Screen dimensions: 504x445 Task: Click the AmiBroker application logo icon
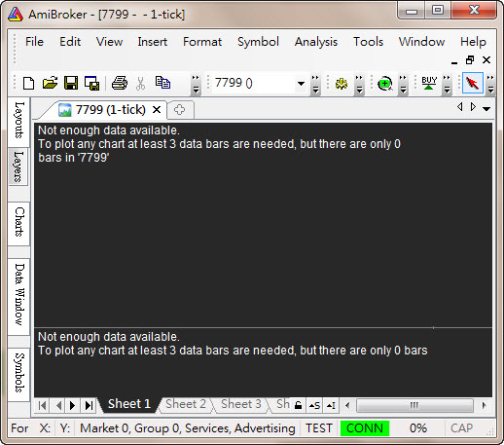pyautogui.click(x=16, y=15)
